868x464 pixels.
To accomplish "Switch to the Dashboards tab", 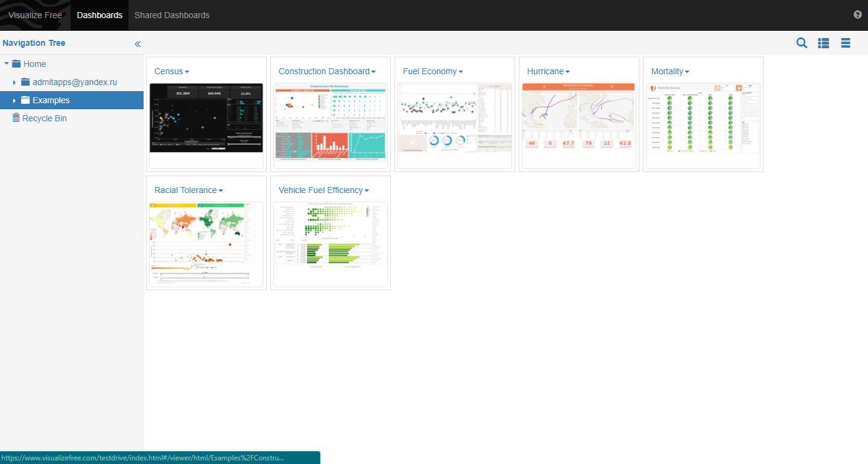I will point(100,15).
